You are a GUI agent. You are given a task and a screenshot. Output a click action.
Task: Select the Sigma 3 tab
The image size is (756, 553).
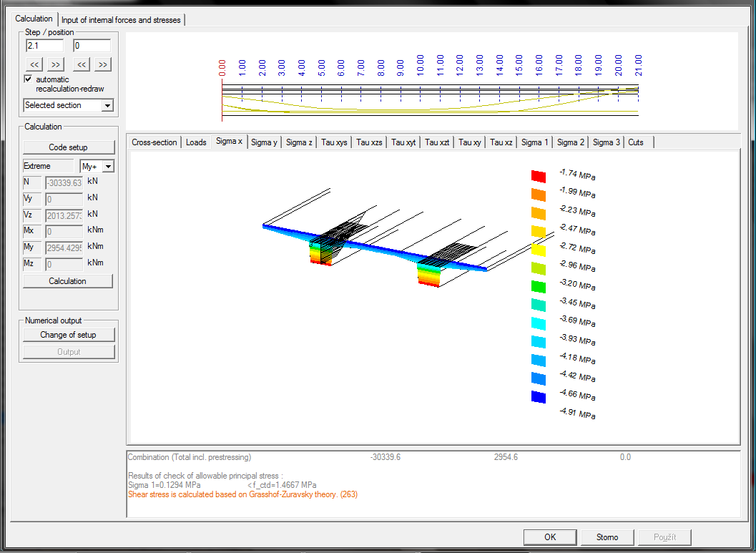[606, 142]
